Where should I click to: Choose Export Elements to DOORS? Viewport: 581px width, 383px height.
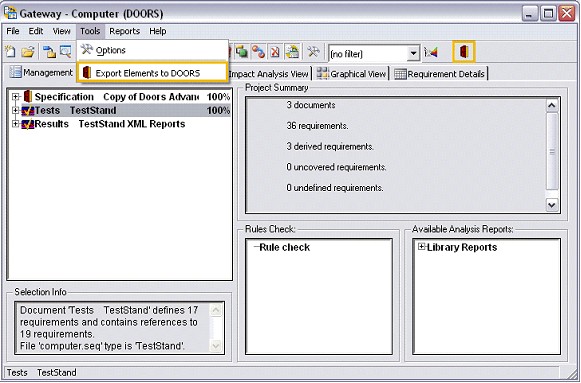[x=152, y=73]
